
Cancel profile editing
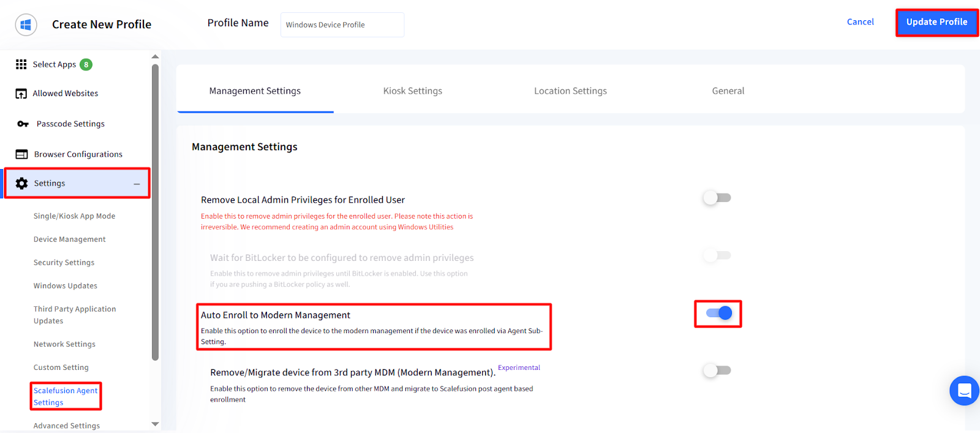click(860, 21)
